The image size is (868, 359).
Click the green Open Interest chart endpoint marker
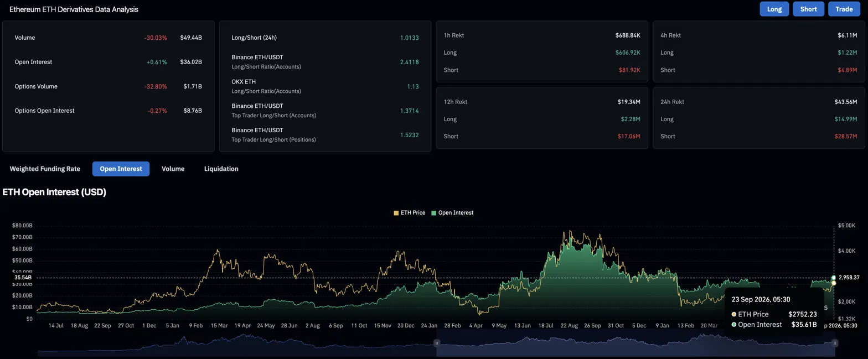click(x=834, y=278)
